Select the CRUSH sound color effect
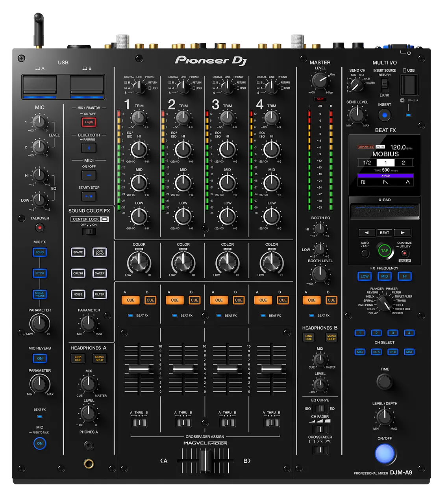Image resolution: width=448 pixels, height=497 pixels. 78,273
